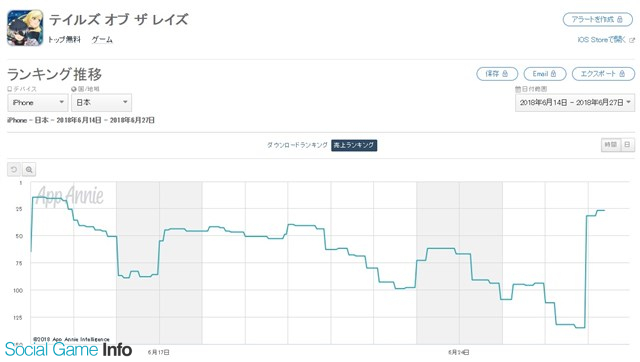
Task: Click the アラートを作成 button
Action: point(598,20)
